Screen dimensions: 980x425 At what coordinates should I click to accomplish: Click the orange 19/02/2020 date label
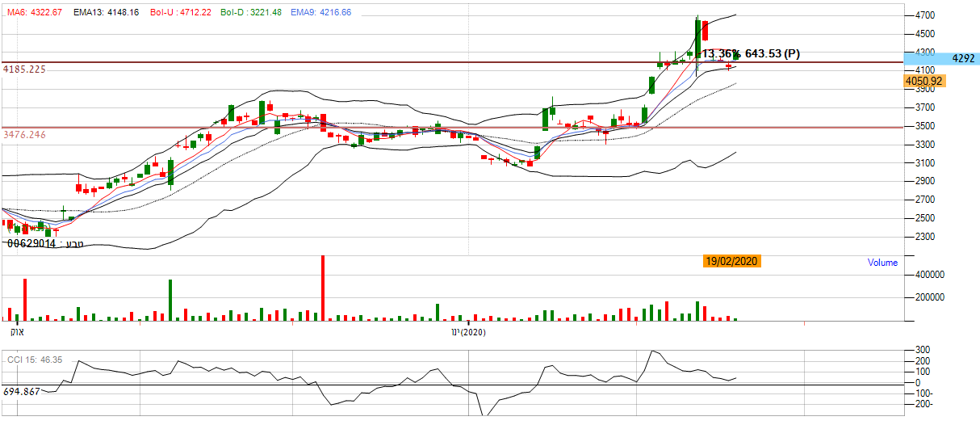click(x=731, y=261)
